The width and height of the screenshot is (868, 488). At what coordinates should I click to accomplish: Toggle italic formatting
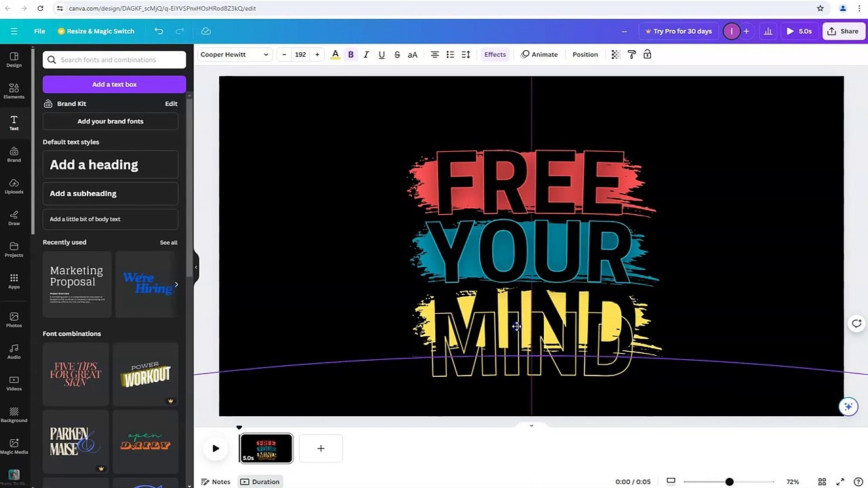[366, 54]
